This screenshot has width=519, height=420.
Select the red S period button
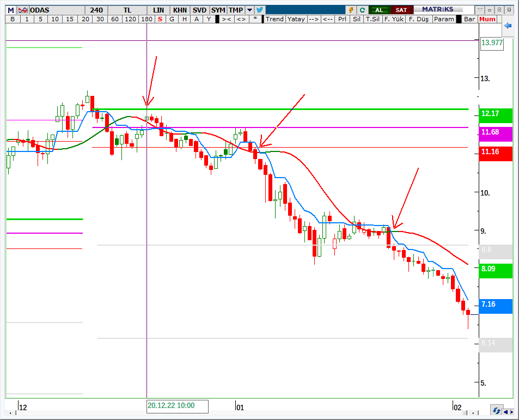tap(160, 19)
